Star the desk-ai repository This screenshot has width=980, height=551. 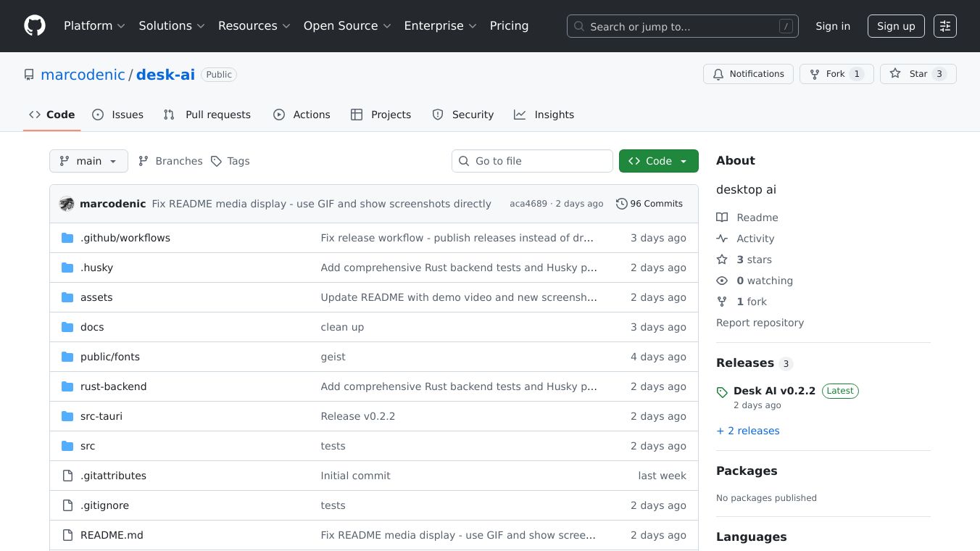click(x=918, y=74)
